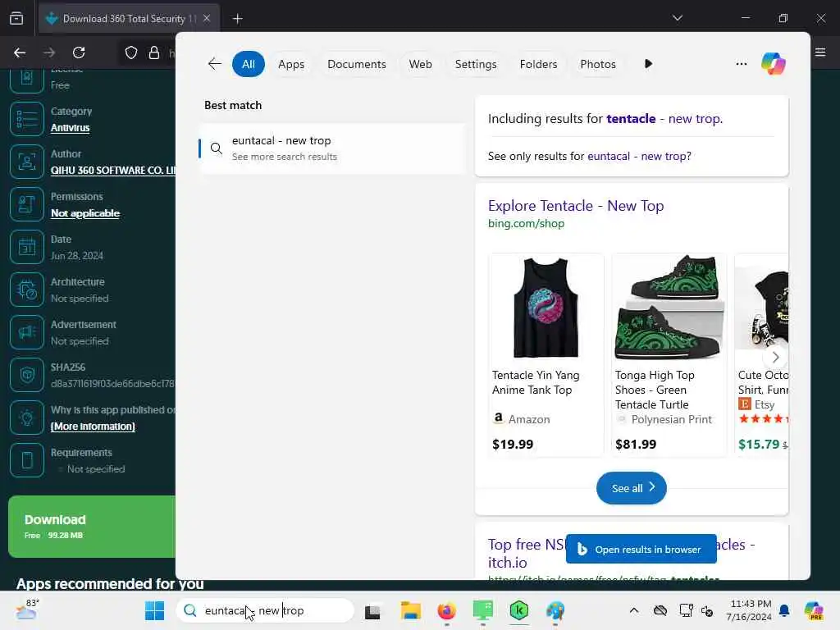Open the search panel more options ellipsis
Image resolution: width=840 pixels, height=630 pixels.
(741, 64)
